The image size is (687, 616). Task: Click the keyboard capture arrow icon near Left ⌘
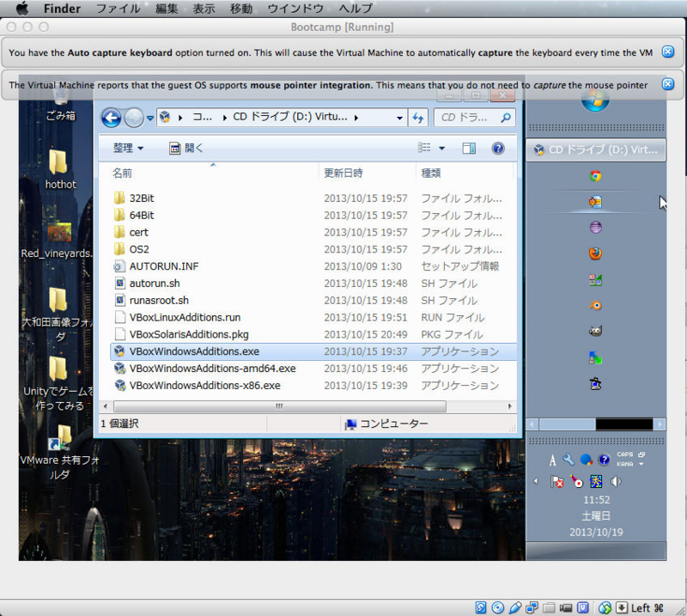pyautogui.click(x=622, y=607)
